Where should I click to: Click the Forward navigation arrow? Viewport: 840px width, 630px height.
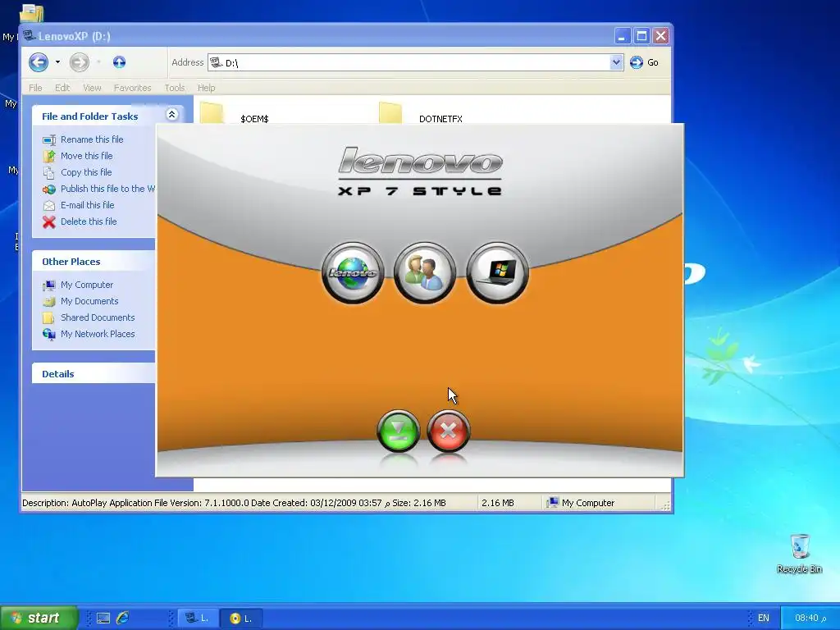coord(80,62)
